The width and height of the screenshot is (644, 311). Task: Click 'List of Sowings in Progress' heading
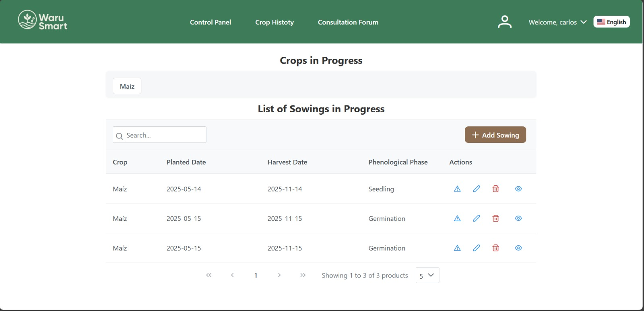[321, 109]
